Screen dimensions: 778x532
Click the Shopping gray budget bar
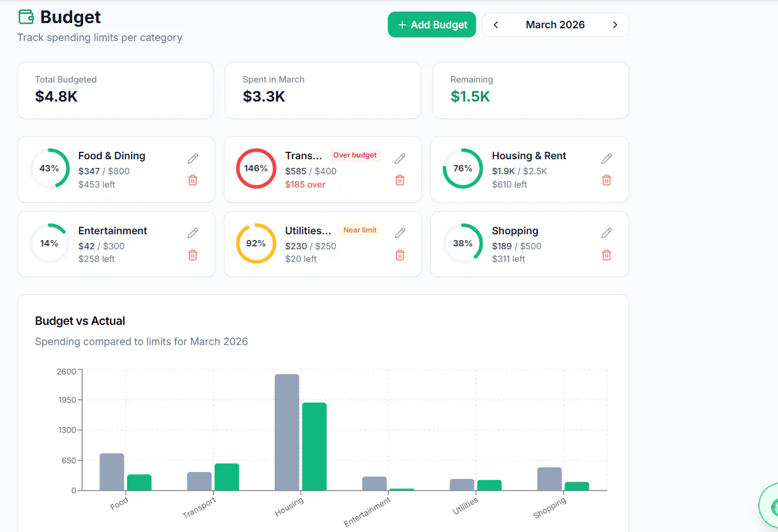[x=549, y=479]
